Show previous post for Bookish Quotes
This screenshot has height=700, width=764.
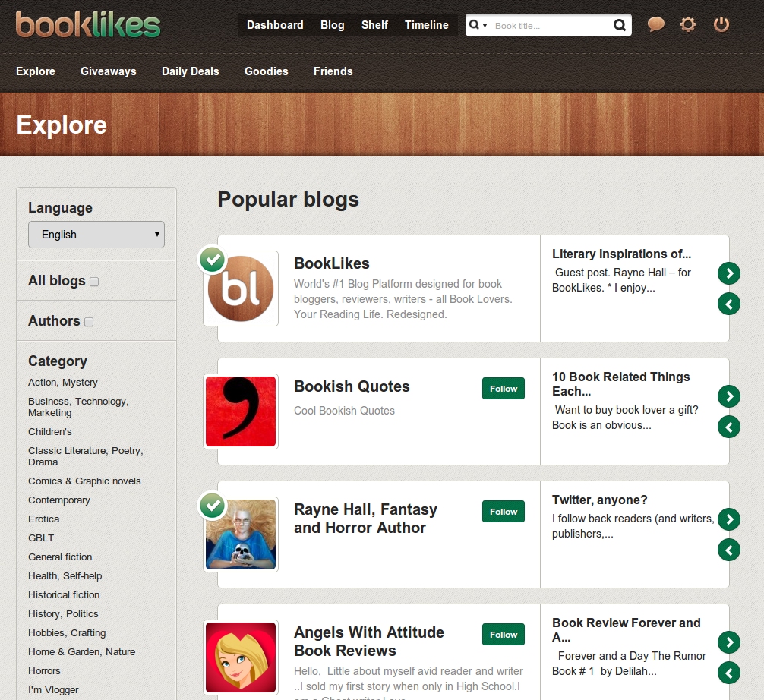pyautogui.click(x=729, y=427)
